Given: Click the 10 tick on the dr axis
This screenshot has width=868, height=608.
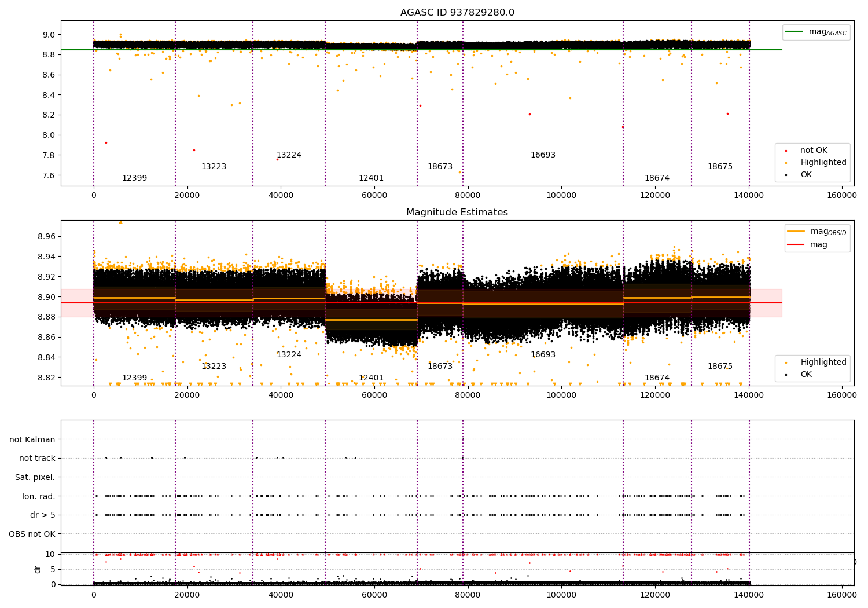Looking at the screenshot, I should click(50, 554).
